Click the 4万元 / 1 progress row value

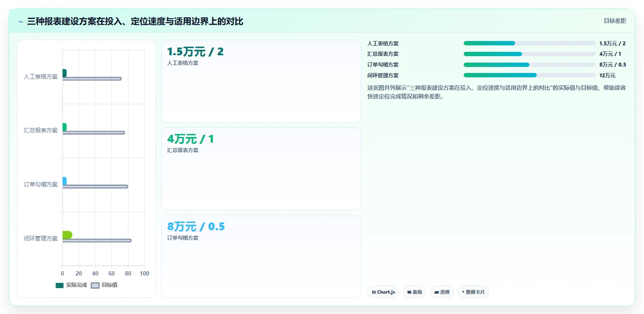coord(610,54)
